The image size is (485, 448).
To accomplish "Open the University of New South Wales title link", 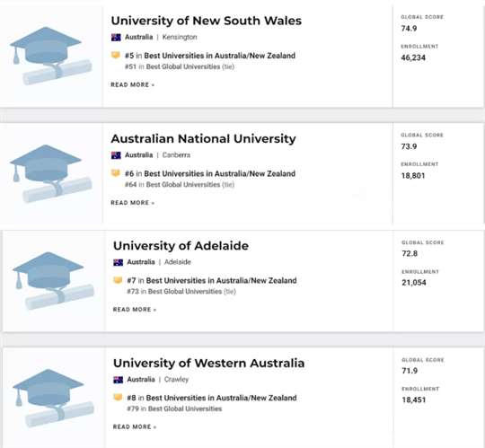I will (x=207, y=21).
